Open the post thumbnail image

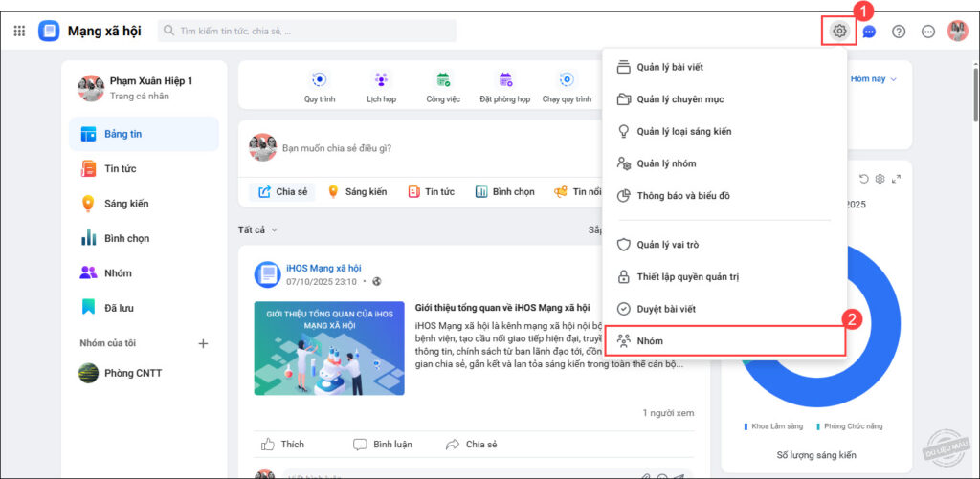[329, 348]
